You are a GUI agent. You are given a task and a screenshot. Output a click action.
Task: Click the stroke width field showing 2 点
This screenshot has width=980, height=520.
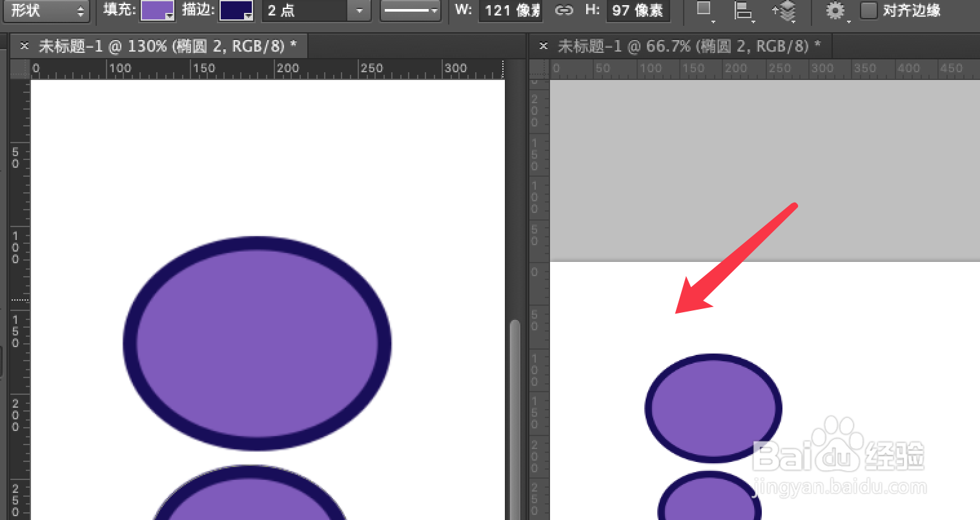305,10
